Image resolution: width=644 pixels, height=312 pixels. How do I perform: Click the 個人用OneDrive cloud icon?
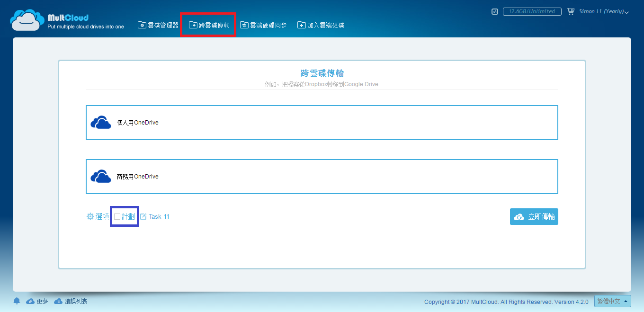point(100,123)
